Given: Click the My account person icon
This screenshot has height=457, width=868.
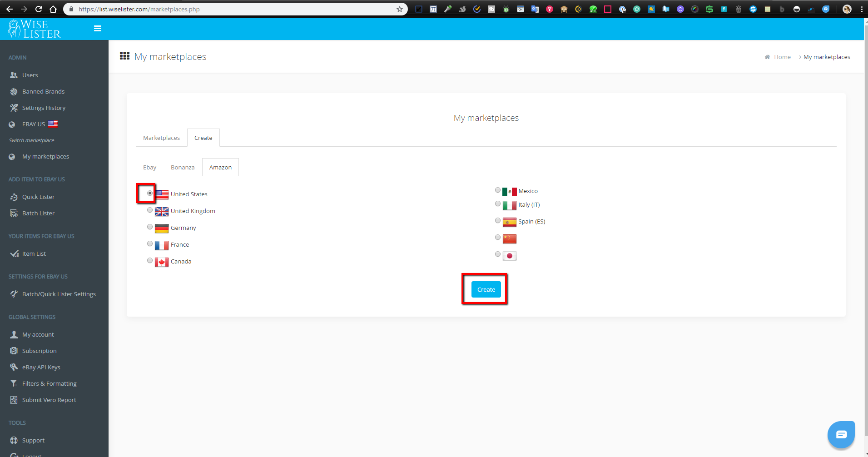Looking at the screenshot, I should tap(14, 334).
